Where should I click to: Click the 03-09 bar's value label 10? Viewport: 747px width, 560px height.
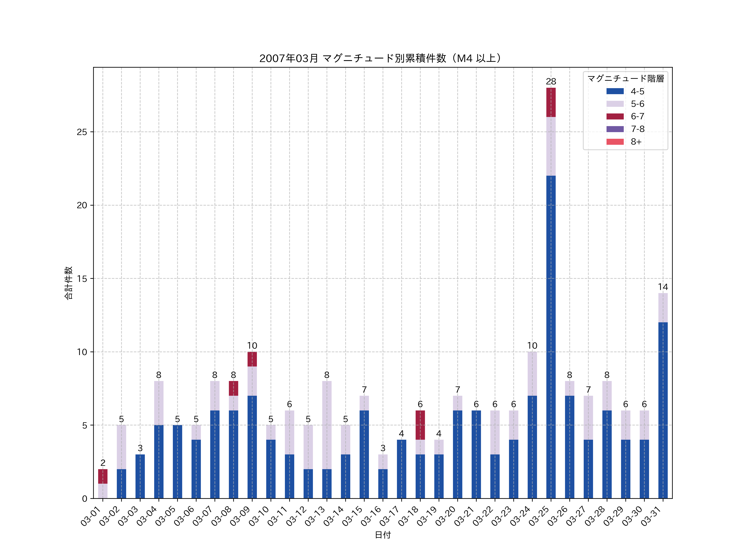tap(252, 346)
